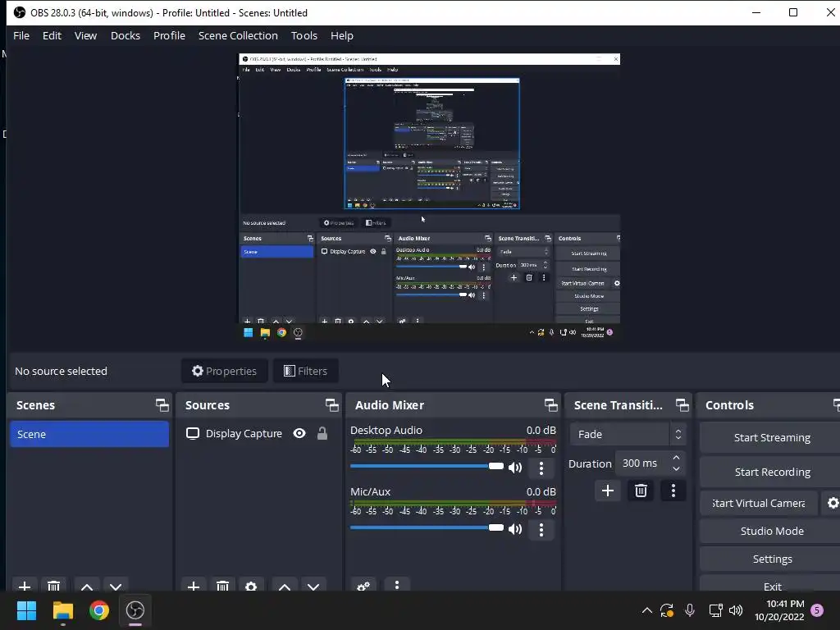Click Start Recording button
The height and width of the screenshot is (630, 840).
tap(771, 472)
